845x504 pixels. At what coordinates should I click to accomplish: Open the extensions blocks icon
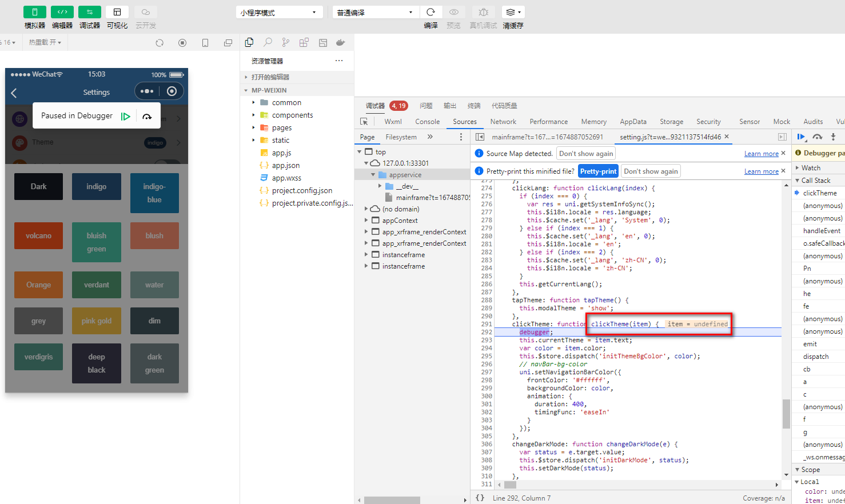[x=304, y=42]
